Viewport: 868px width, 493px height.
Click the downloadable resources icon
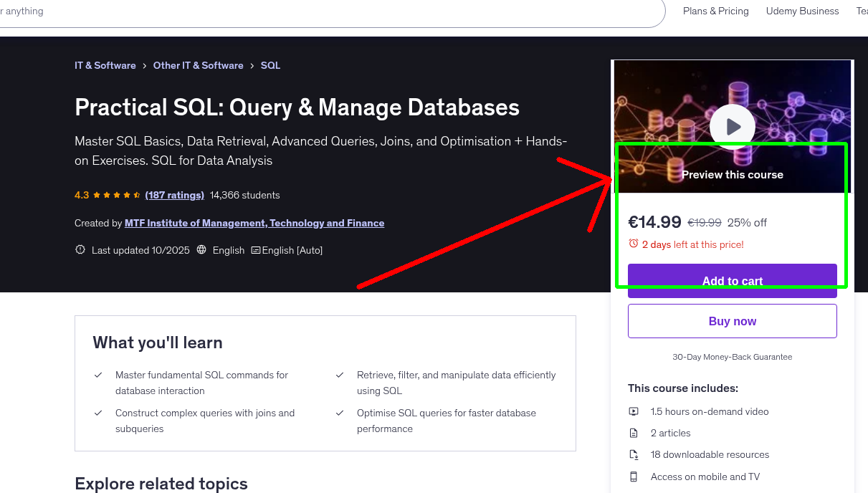pos(634,454)
